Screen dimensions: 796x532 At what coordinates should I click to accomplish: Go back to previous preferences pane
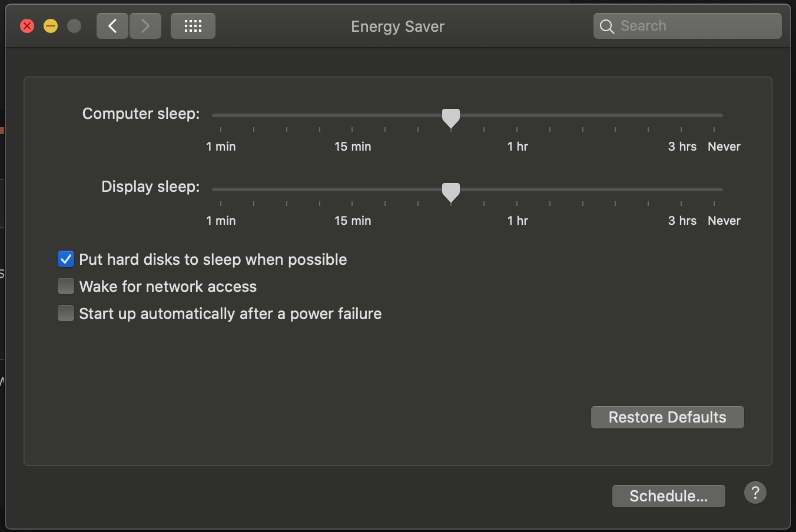112,26
